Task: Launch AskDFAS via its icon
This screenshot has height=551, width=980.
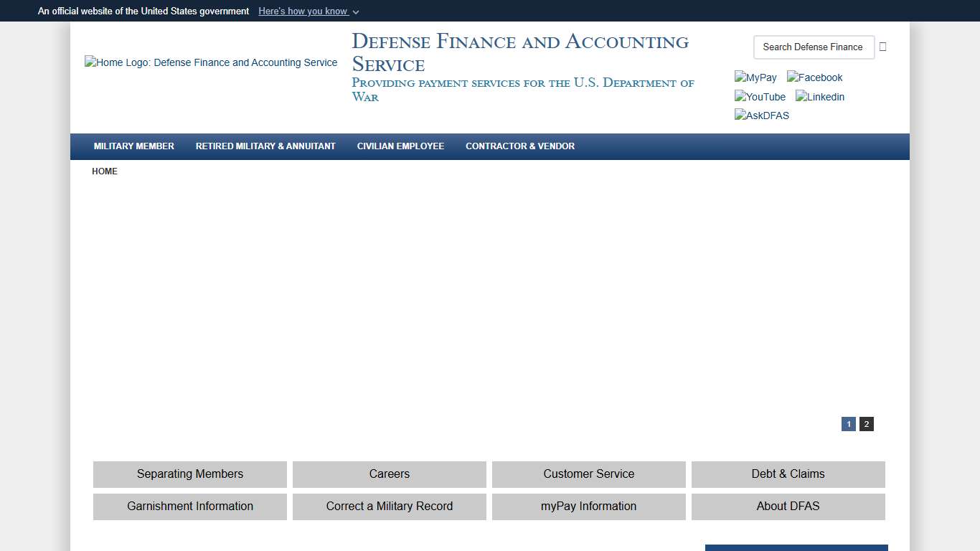Action: pyautogui.click(x=761, y=115)
